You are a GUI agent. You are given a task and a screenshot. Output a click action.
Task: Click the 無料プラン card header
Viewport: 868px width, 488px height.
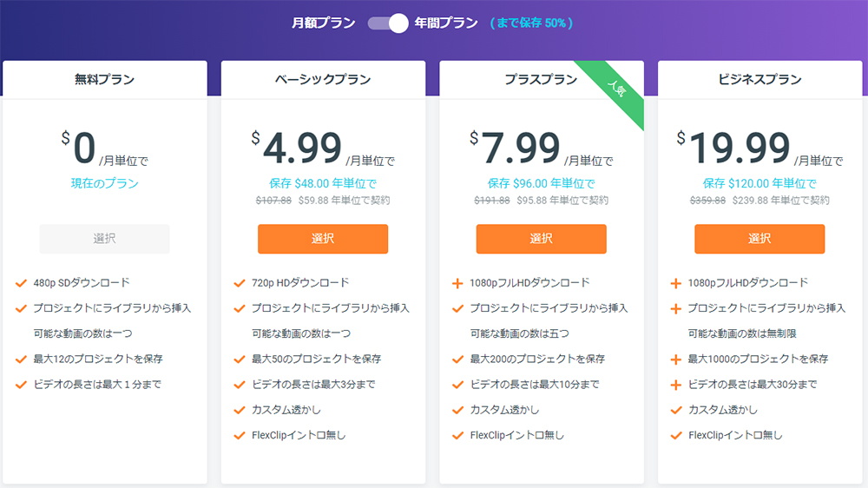(x=104, y=80)
